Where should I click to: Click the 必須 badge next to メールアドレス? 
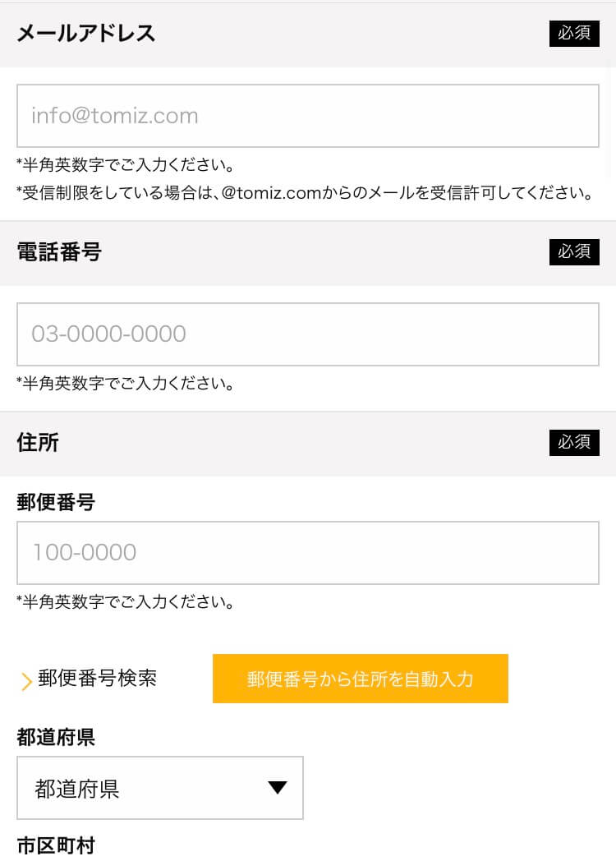point(574,34)
